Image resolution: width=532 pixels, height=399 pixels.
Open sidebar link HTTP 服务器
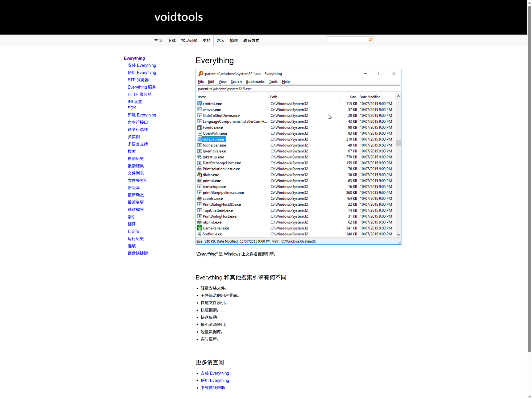click(139, 94)
